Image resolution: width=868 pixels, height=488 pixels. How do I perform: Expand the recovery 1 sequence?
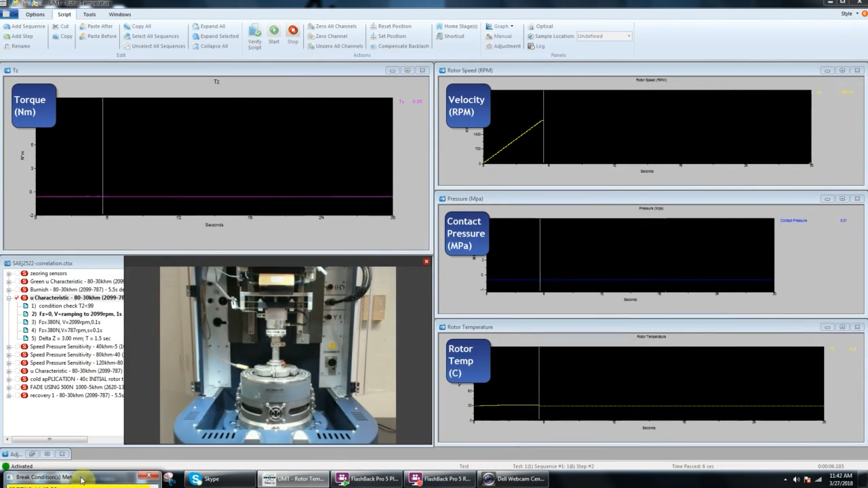(9, 396)
